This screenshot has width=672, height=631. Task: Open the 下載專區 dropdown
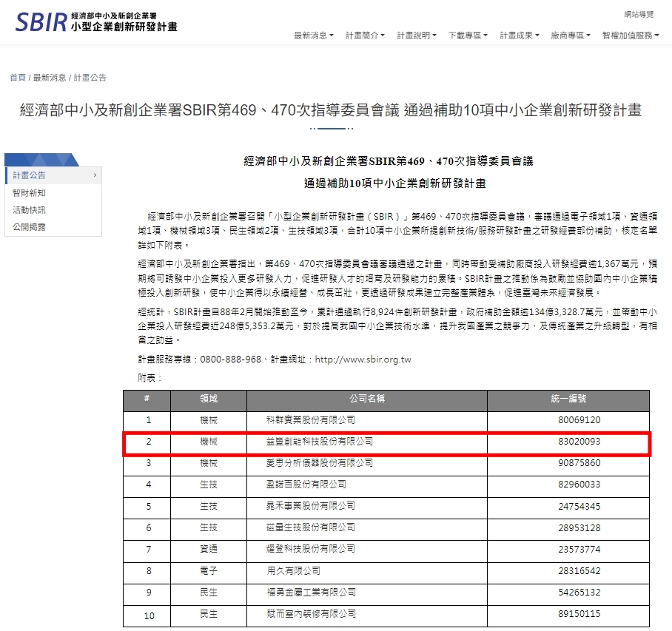468,36
